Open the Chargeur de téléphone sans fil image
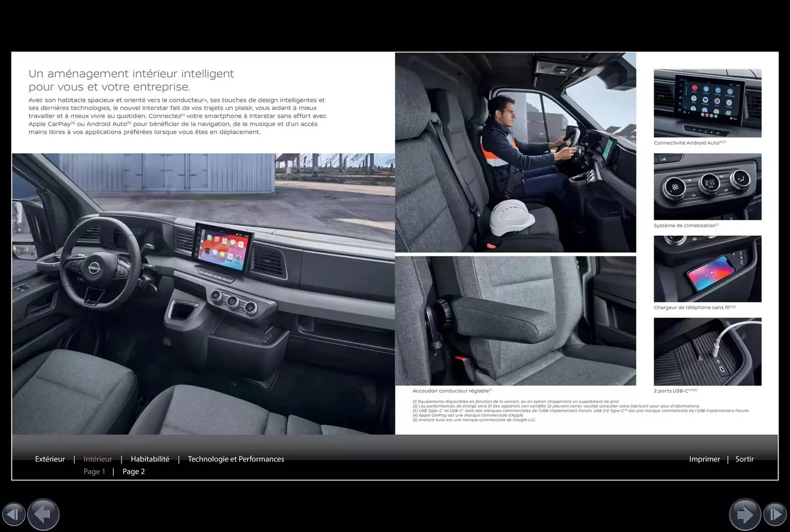This screenshot has height=532, width=790. [x=708, y=268]
